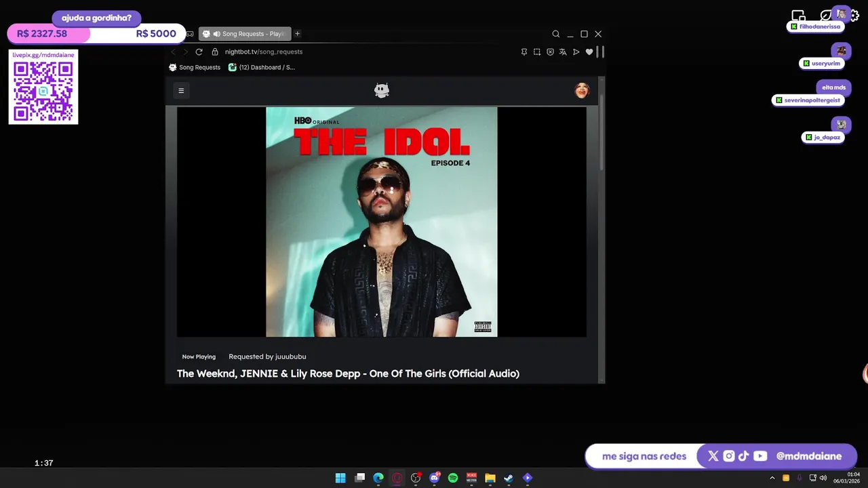Click the 'ajuda a gordinha?' label

tap(96, 18)
